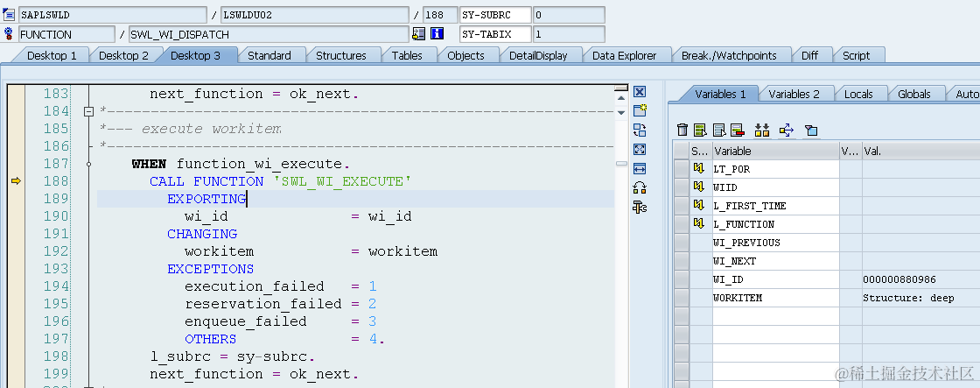Image resolution: width=980 pixels, height=388 pixels.
Task: Click the program icon before SAPLSWLD
Action: click(9, 15)
